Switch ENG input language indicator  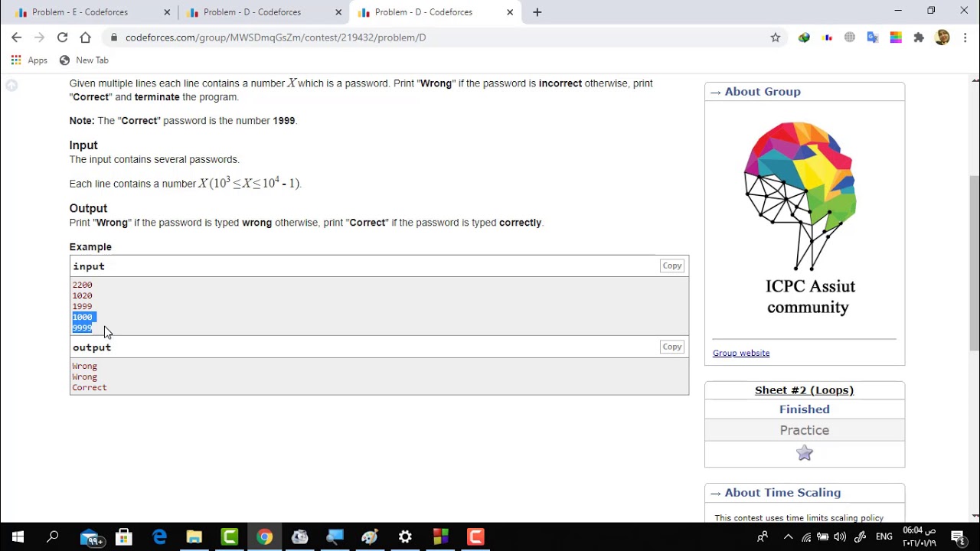click(x=884, y=536)
